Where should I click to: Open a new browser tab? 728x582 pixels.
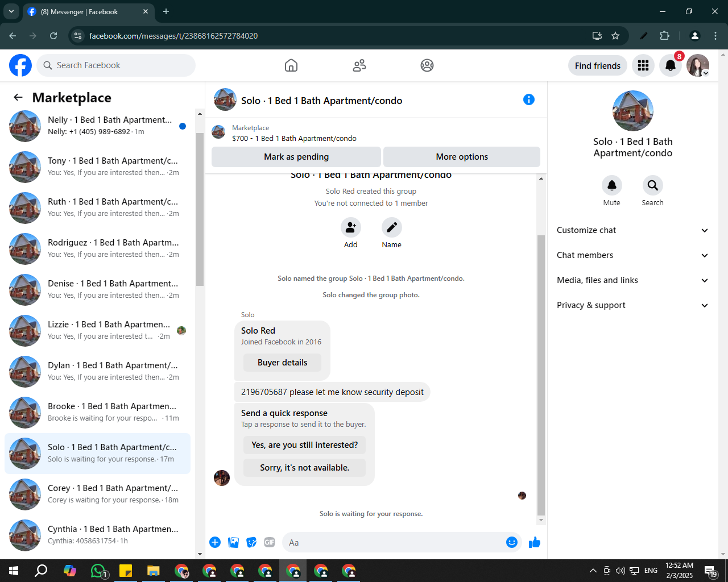pyautogui.click(x=166, y=11)
